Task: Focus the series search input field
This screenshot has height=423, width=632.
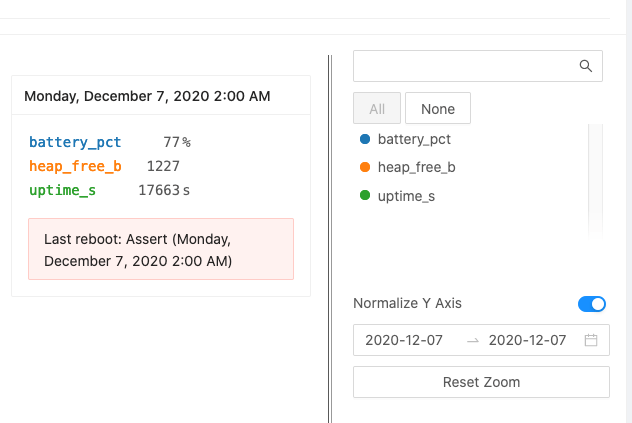Action: [465, 66]
